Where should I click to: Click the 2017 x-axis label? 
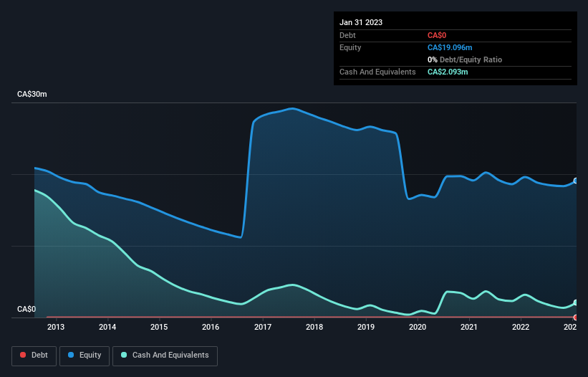[263, 327]
